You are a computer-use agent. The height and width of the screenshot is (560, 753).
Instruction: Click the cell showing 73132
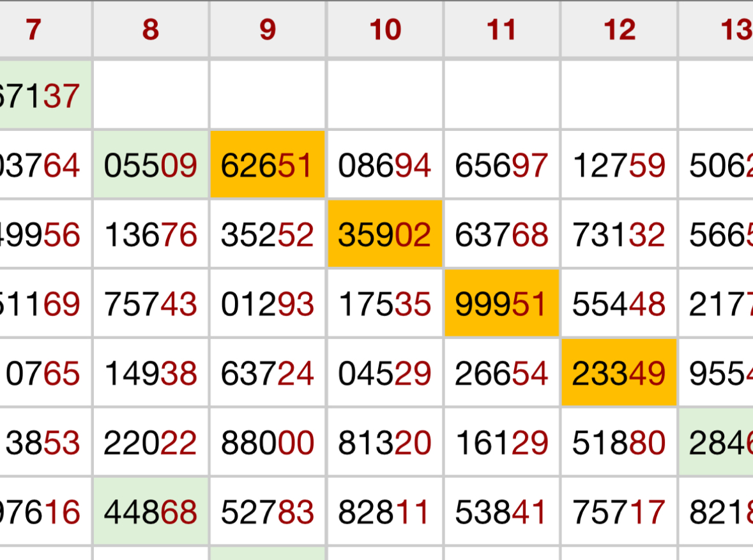click(619, 234)
